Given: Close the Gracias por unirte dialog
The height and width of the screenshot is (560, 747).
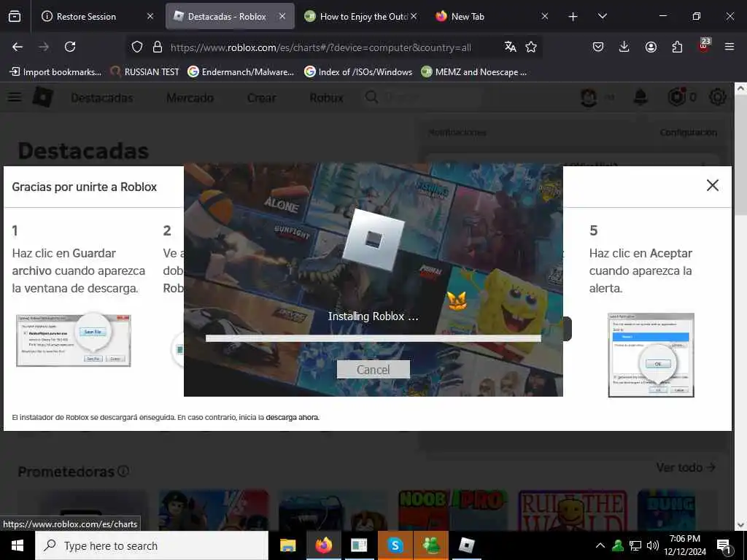Looking at the screenshot, I should 712,185.
